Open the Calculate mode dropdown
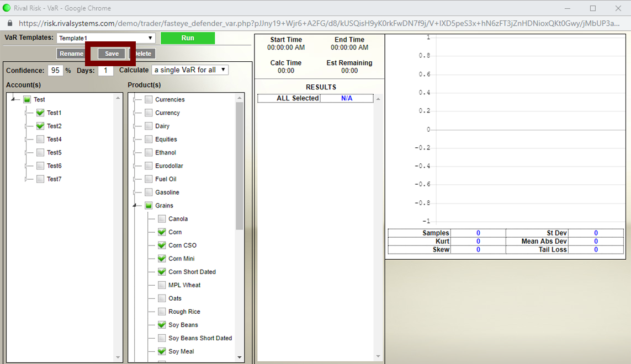Viewport: 631px width, 364px height. coord(190,70)
